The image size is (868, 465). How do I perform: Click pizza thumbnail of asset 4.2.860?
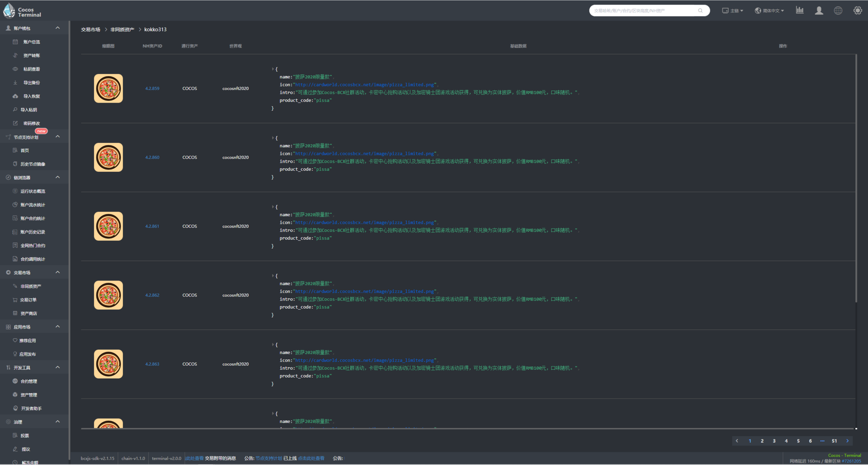coord(108,157)
